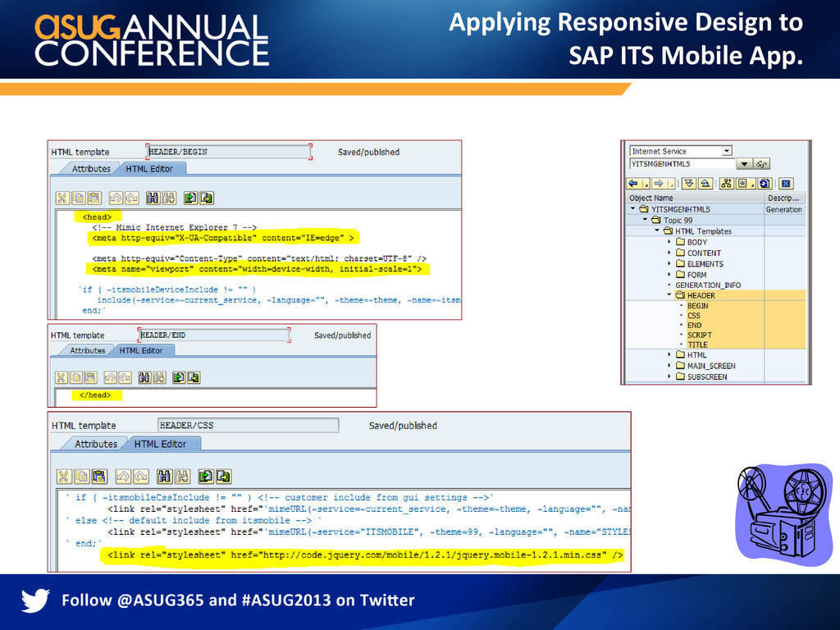Click Cut scissors icon in HEADER/BEGIN editor
Viewport: 840px width, 630px height.
tap(62, 199)
